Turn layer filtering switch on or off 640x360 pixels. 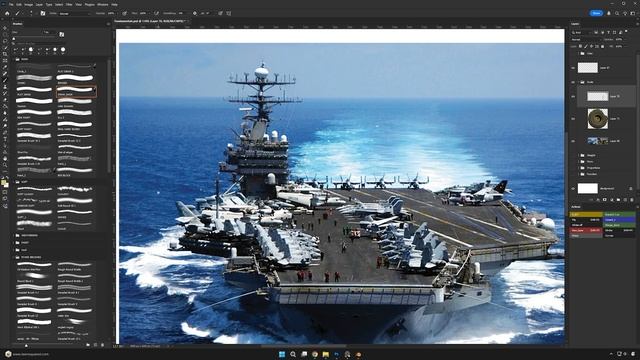pos(626,31)
